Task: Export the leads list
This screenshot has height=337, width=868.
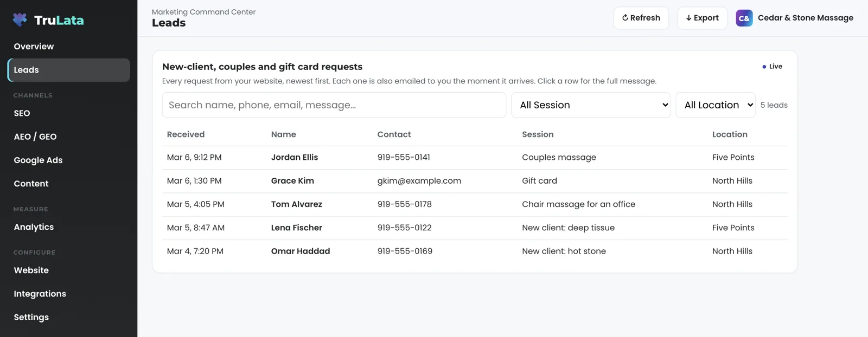Action: click(x=702, y=18)
